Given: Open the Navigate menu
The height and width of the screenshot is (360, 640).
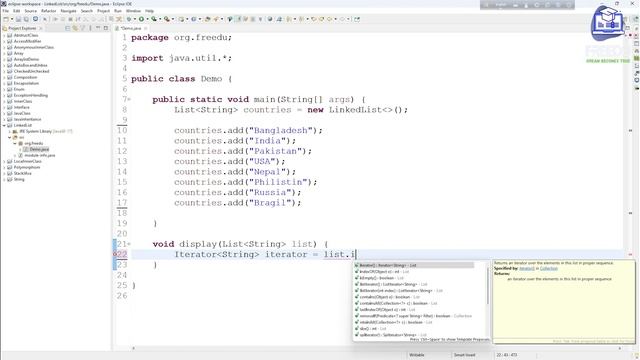Looking at the screenshot, I should (x=68, y=11).
